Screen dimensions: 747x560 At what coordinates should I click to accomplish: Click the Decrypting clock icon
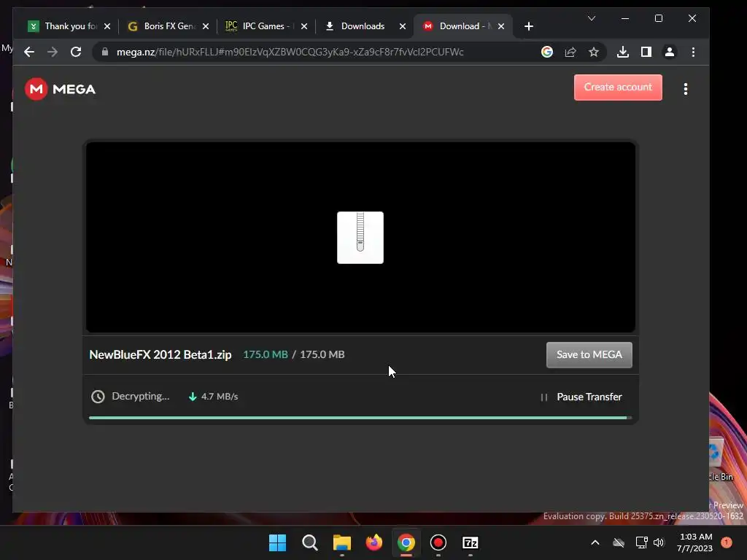point(98,397)
